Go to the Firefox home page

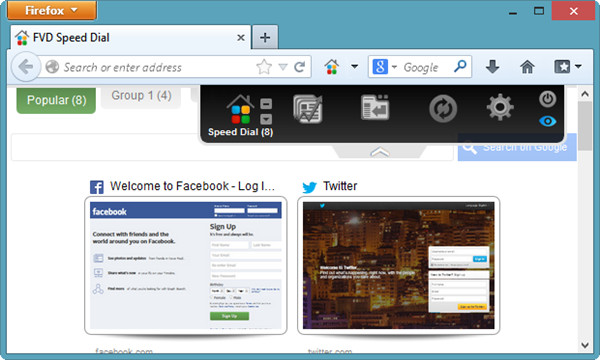pos(527,67)
